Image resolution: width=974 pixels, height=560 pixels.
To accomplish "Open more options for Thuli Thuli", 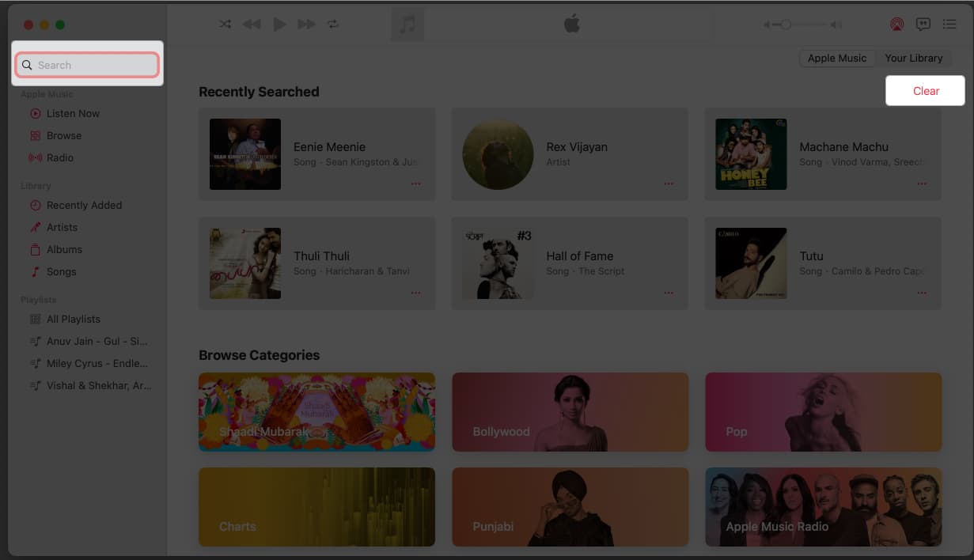I will (x=415, y=293).
